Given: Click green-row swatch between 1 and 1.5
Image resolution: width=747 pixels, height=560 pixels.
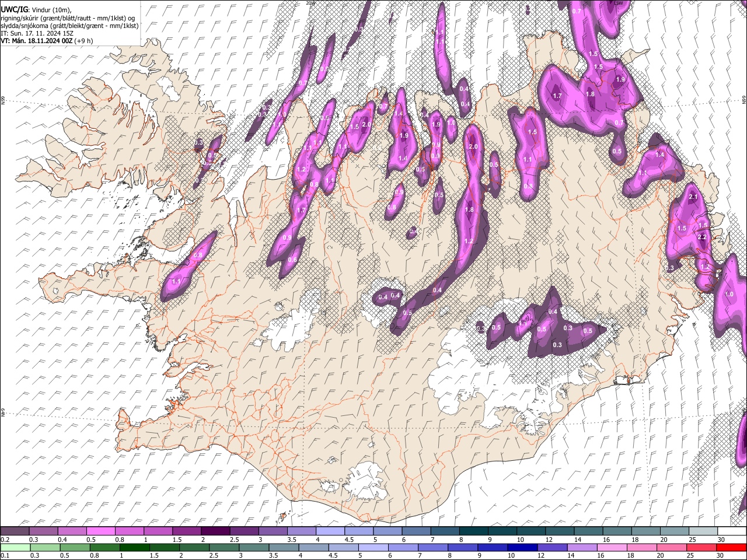Looking at the screenshot, I should (x=135, y=547).
